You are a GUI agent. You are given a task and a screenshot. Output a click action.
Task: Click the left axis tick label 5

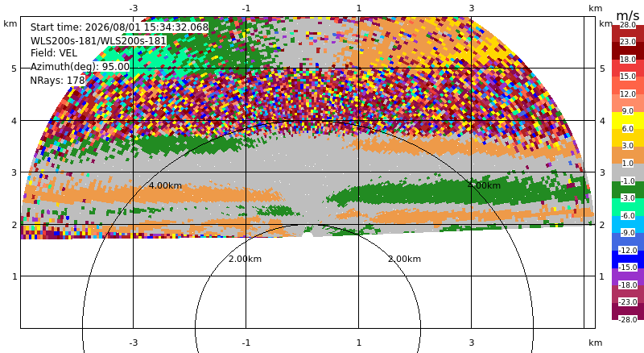tap(14, 69)
